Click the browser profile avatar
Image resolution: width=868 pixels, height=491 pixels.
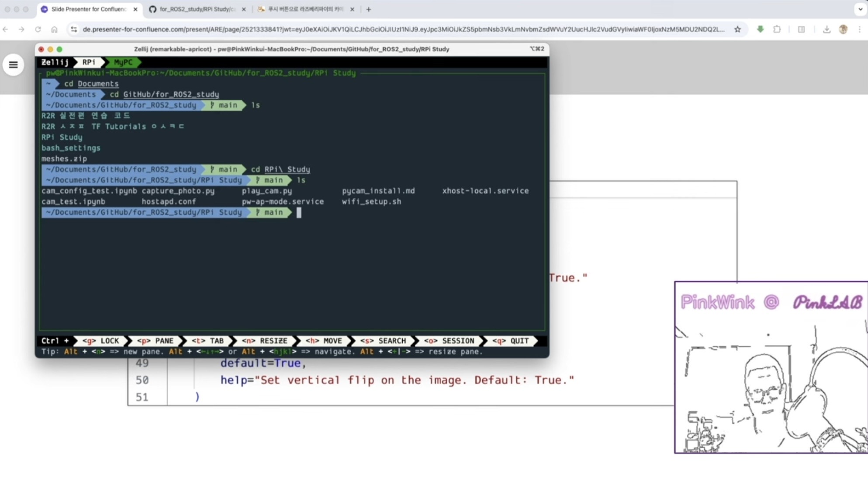pyautogui.click(x=843, y=29)
